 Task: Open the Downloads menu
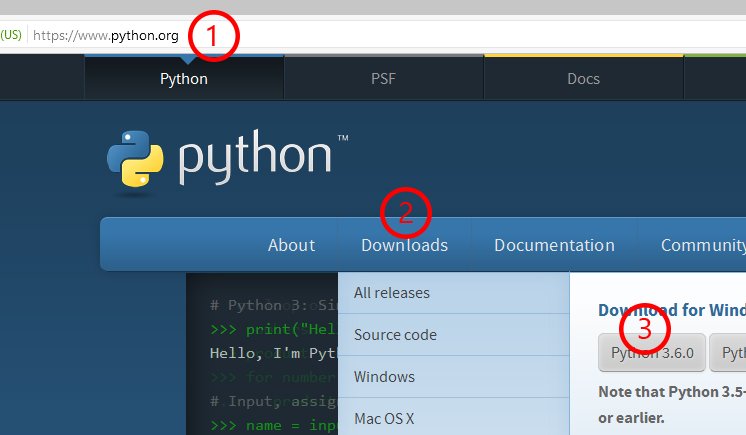pyautogui.click(x=404, y=245)
